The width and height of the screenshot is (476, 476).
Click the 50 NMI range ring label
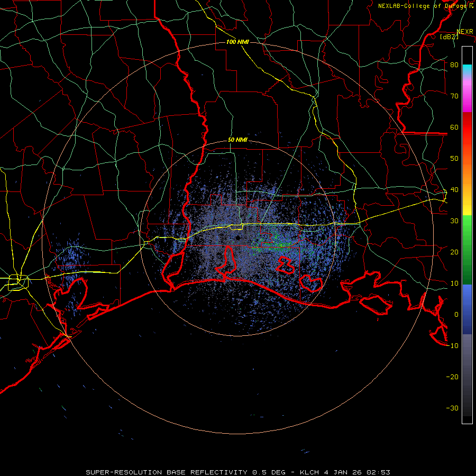point(237,140)
